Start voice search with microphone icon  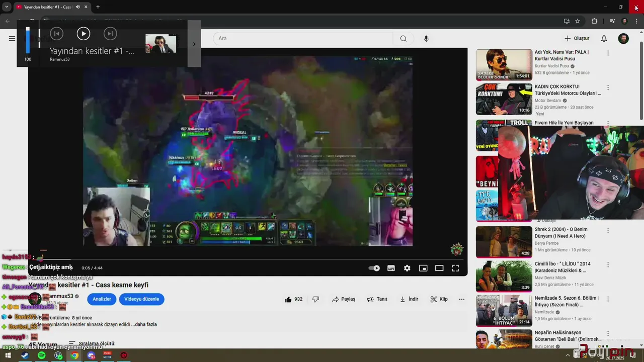click(426, 39)
